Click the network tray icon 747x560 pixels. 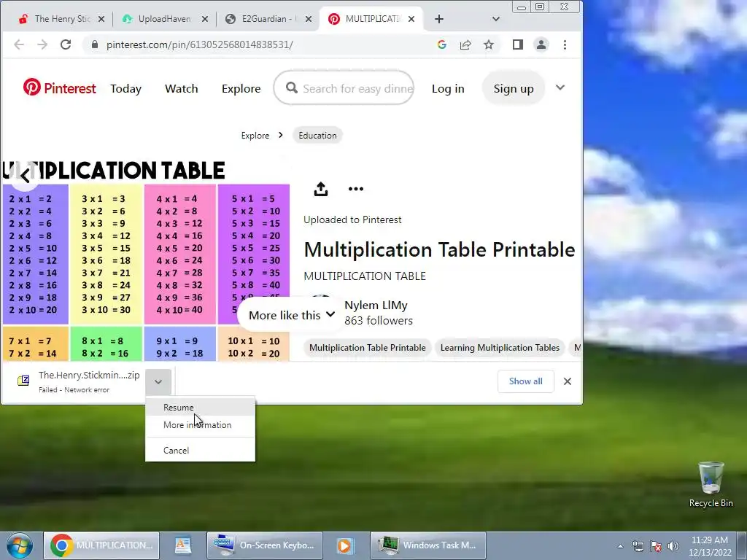[x=638, y=546]
